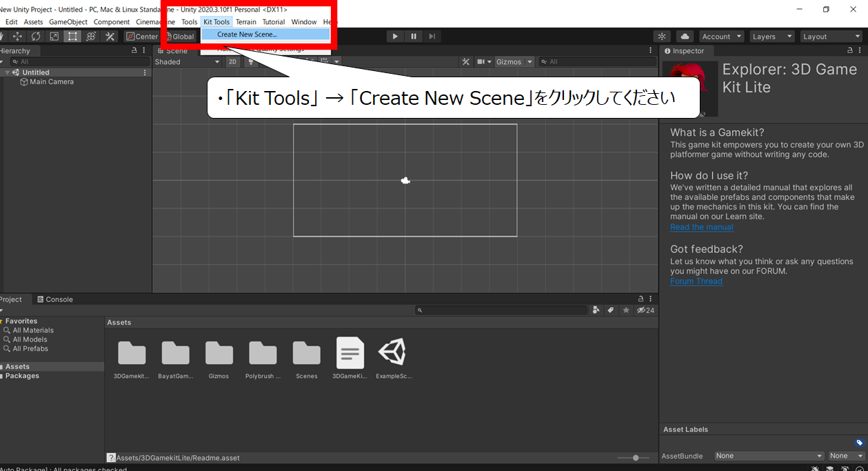Select the ExampleSc Unity scene asset
Viewport: 868px width, 471px height.
[394, 359]
